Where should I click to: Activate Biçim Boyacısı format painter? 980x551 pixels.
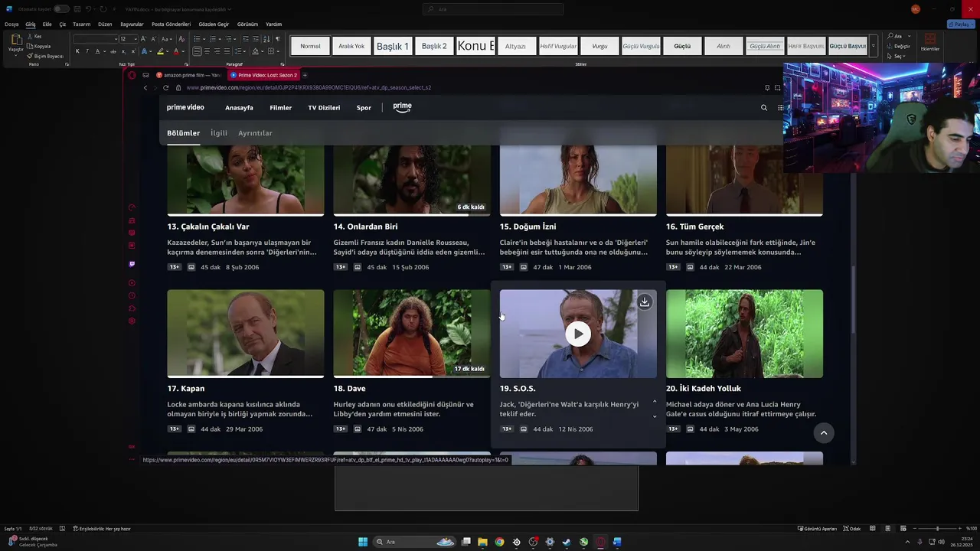(x=45, y=56)
